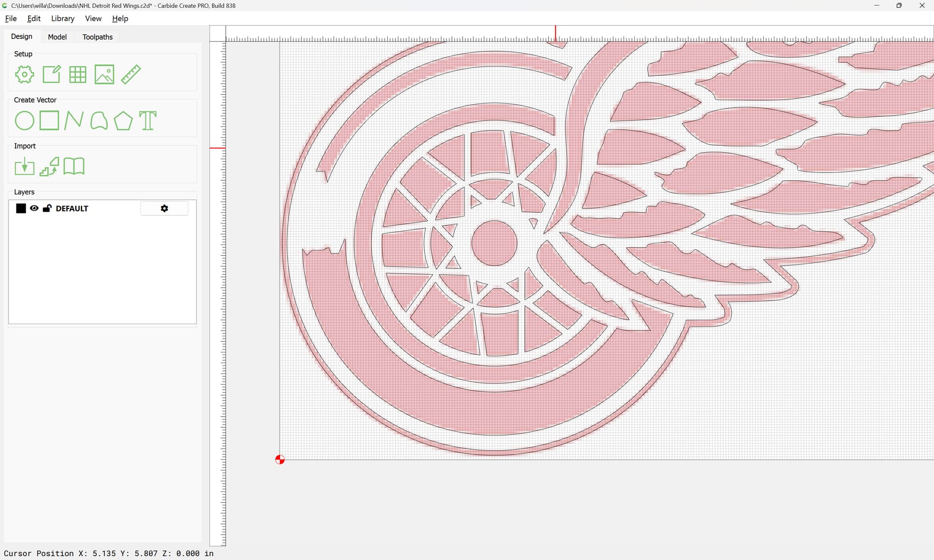The height and width of the screenshot is (560, 934).
Task: Select the Polyline tool
Action: [74, 121]
